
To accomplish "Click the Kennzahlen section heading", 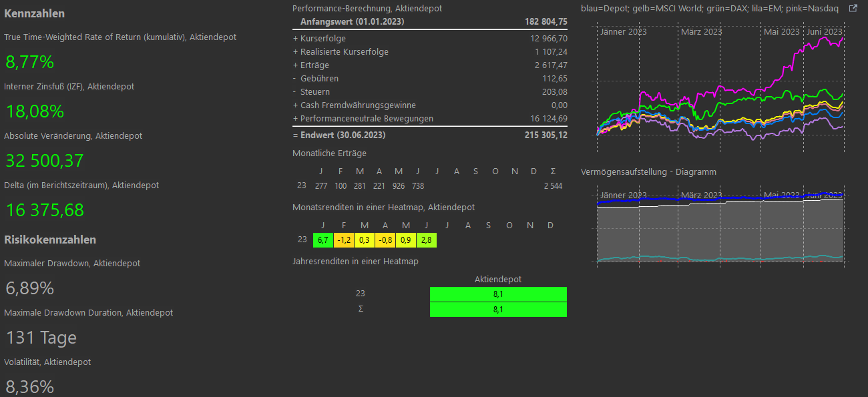I will click(x=35, y=13).
